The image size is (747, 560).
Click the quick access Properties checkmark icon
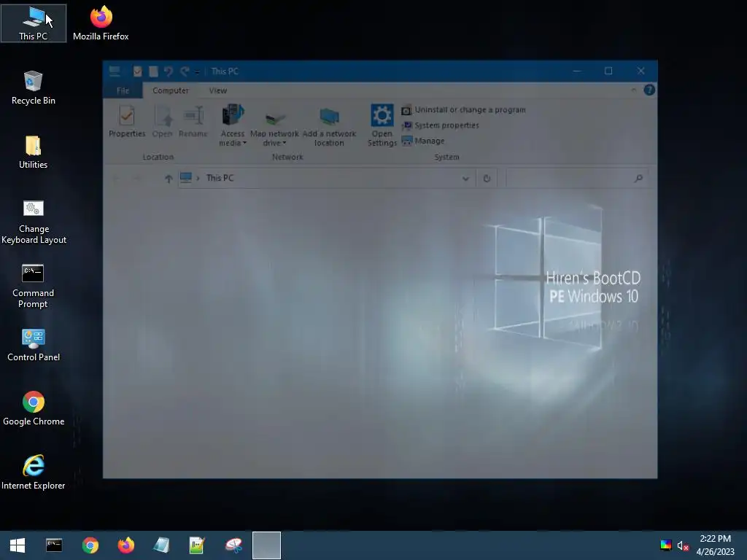point(138,71)
